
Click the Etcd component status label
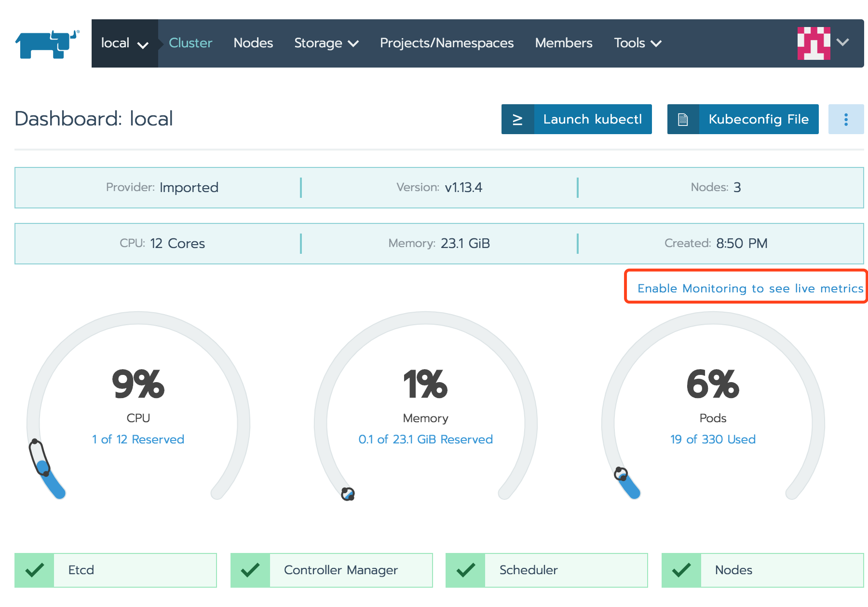[x=81, y=570]
